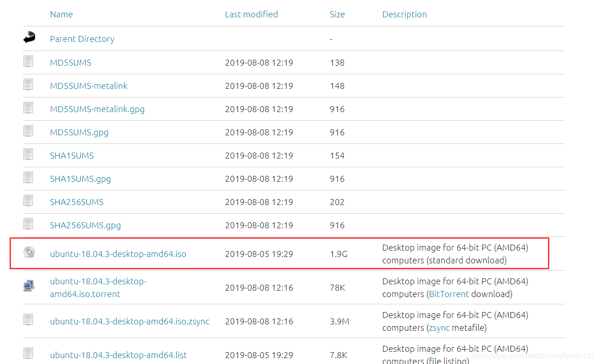Sort the listing by Name column

(62, 15)
